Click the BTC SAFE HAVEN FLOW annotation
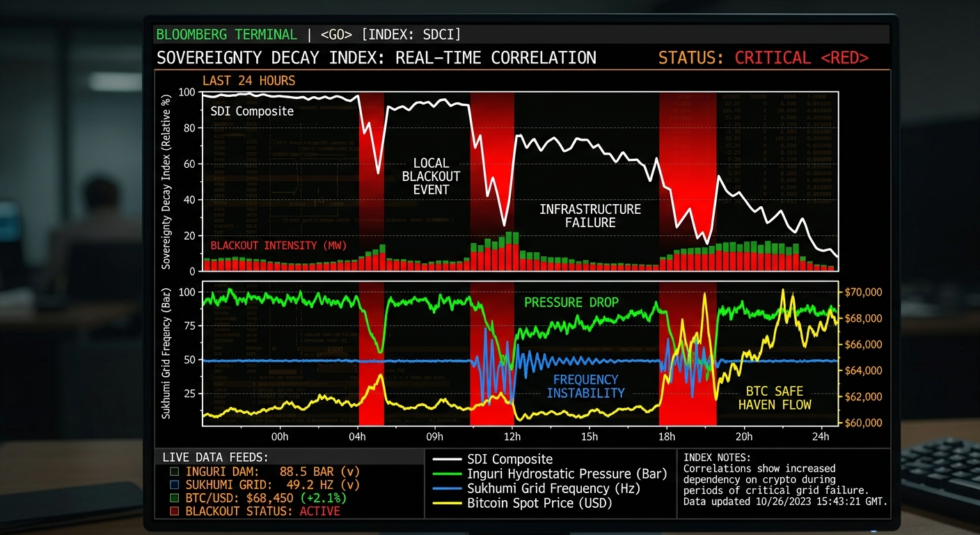Screen dimensions: 980x535 [775, 398]
